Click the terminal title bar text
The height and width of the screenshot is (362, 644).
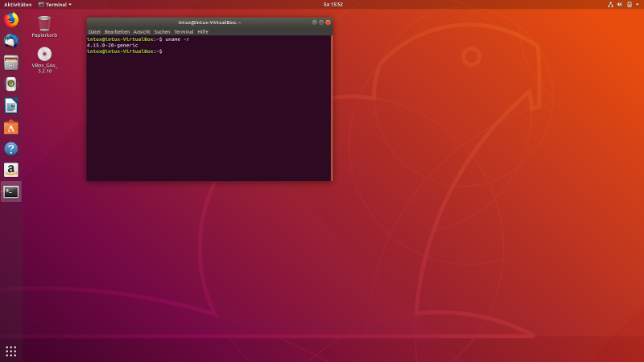(209, 23)
